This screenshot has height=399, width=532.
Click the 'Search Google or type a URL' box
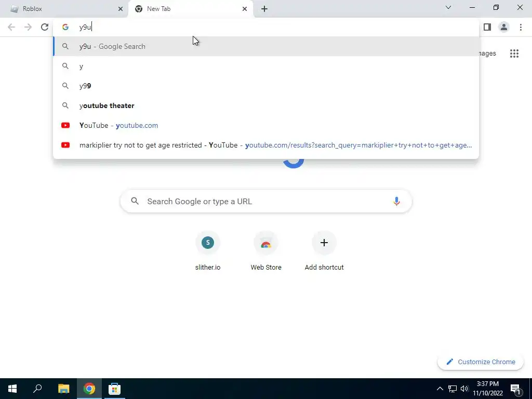(x=266, y=201)
